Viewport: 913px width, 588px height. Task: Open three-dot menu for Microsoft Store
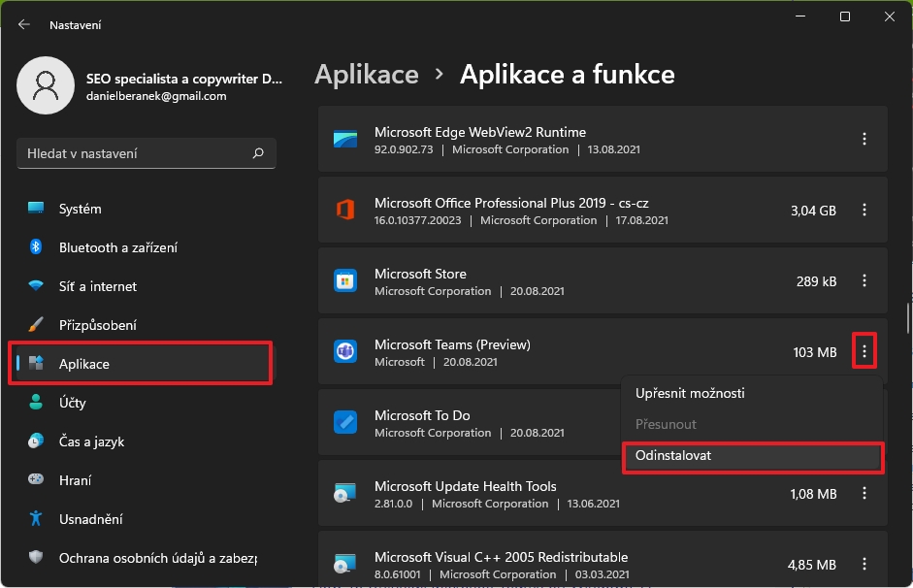click(x=864, y=281)
